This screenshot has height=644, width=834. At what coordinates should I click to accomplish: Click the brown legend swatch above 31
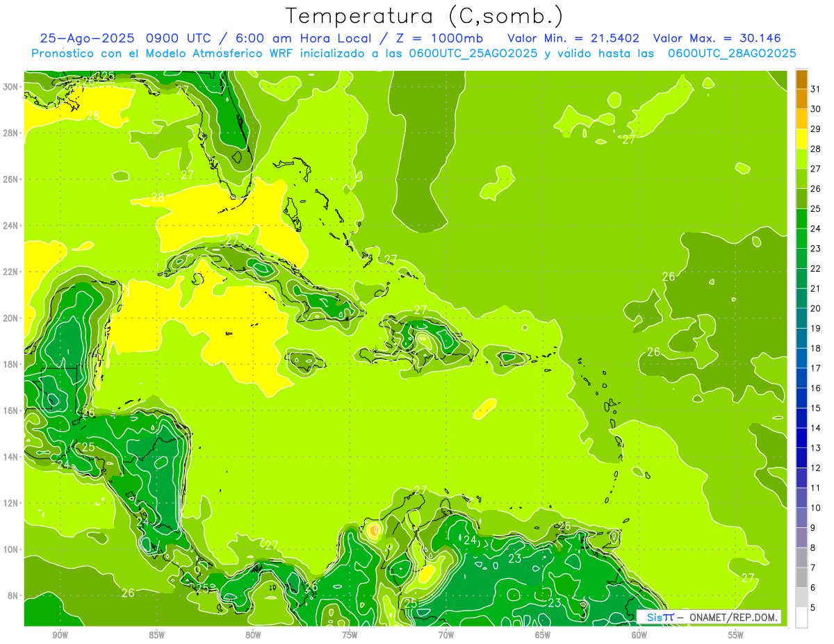(801, 79)
